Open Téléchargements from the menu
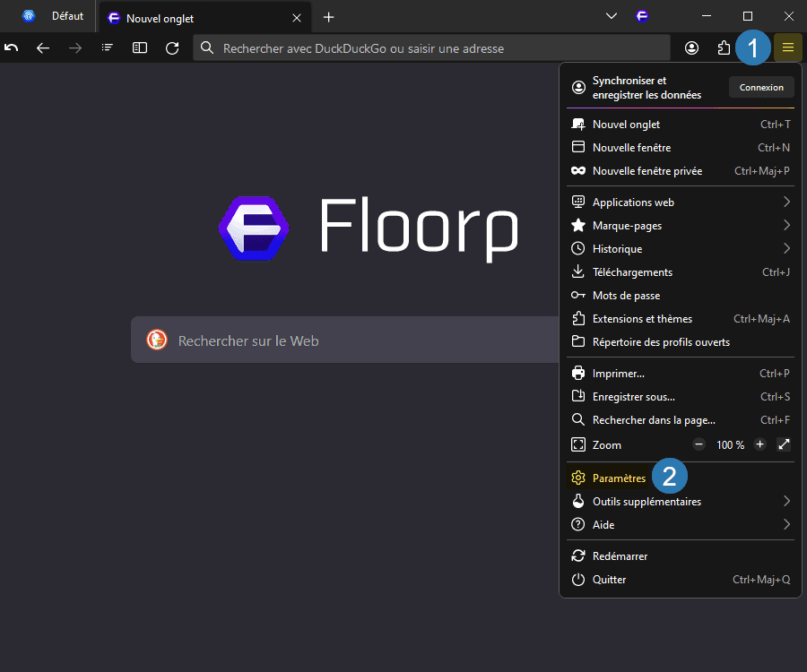 point(681,272)
